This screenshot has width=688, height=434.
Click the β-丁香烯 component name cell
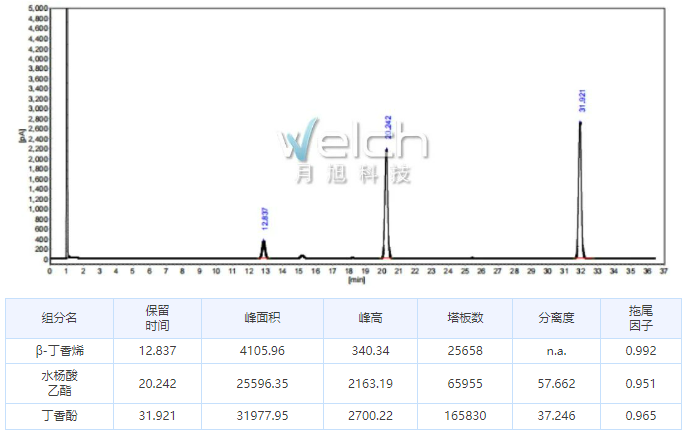point(59,351)
